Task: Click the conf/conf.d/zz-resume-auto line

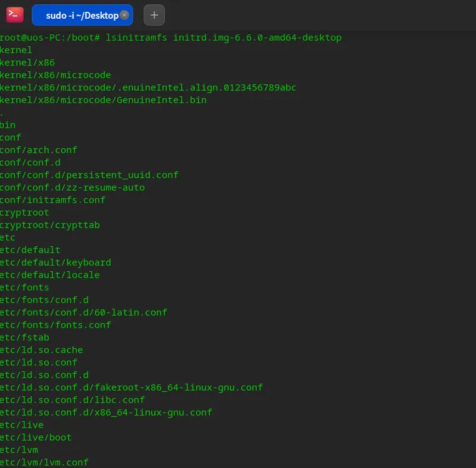Action: tap(72, 187)
